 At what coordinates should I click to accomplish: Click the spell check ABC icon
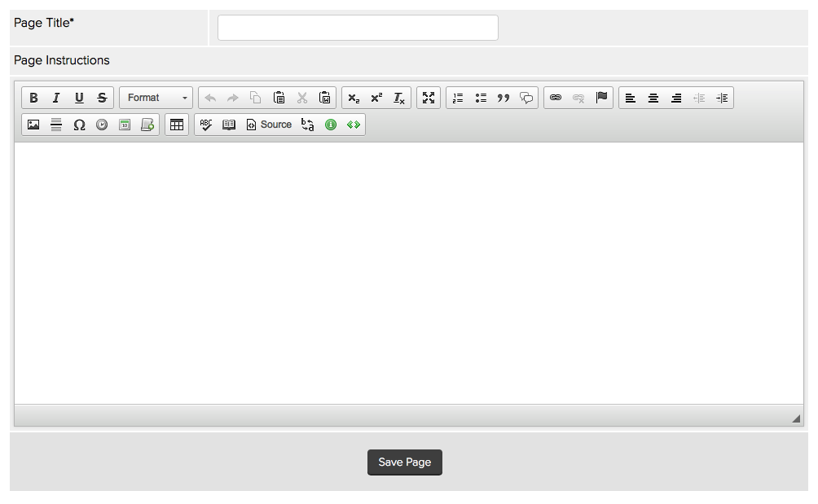point(206,125)
